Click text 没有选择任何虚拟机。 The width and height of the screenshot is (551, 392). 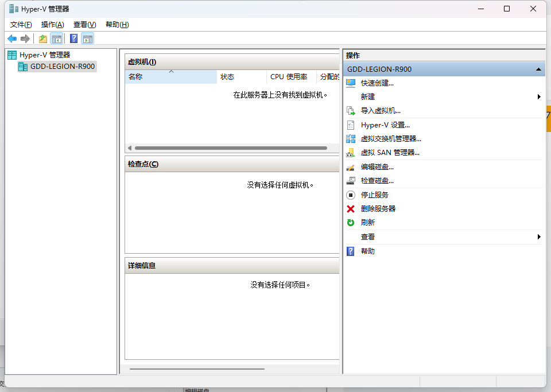(x=280, y=185)
